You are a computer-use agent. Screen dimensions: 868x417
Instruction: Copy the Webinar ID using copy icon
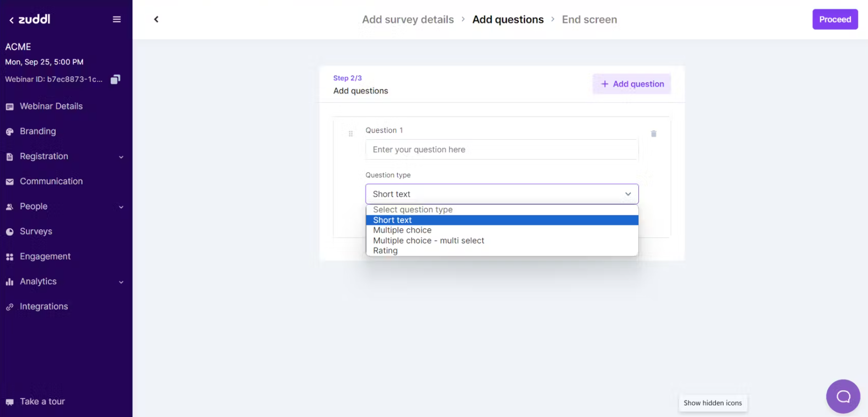click(x=115, y=80)
